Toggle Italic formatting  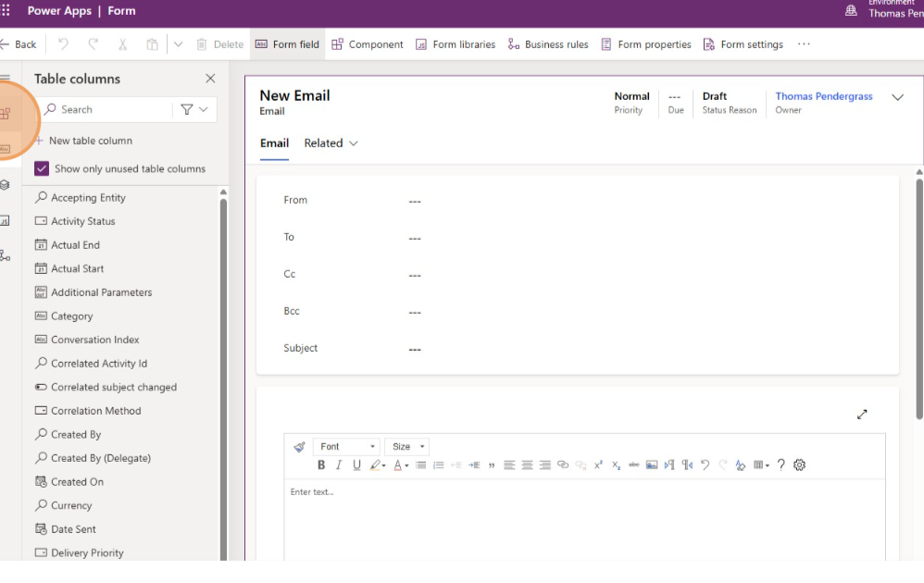(x=339, y=465)
